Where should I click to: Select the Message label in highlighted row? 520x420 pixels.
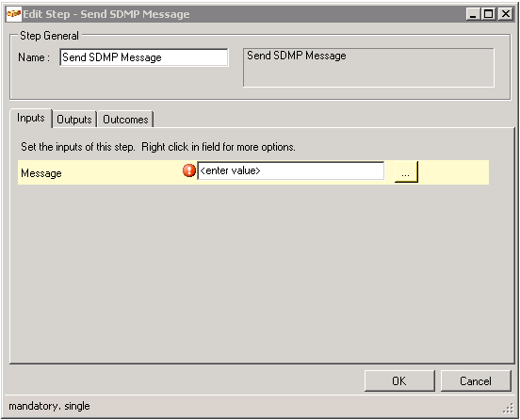tap(41, 173)
